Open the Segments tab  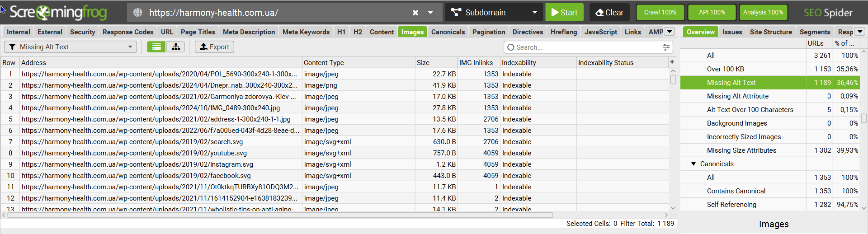click(815, 32)
